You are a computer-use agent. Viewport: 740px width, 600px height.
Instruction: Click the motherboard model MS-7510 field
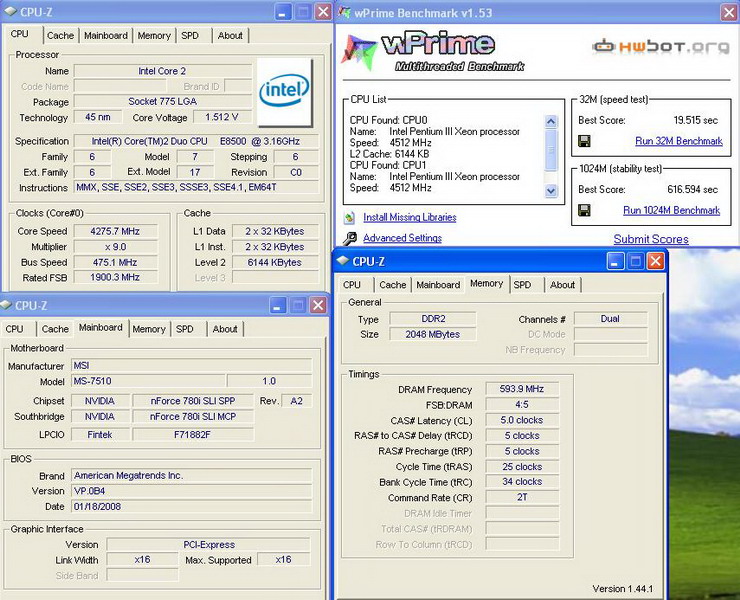point(148,381)
